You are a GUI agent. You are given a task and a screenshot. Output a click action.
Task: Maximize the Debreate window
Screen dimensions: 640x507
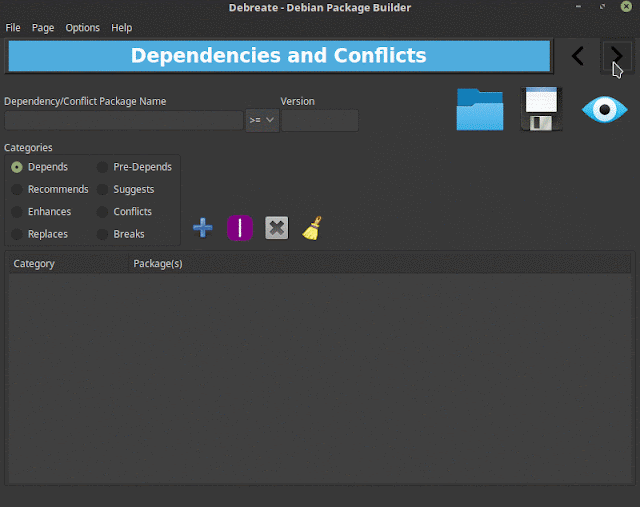coord(602,7)
